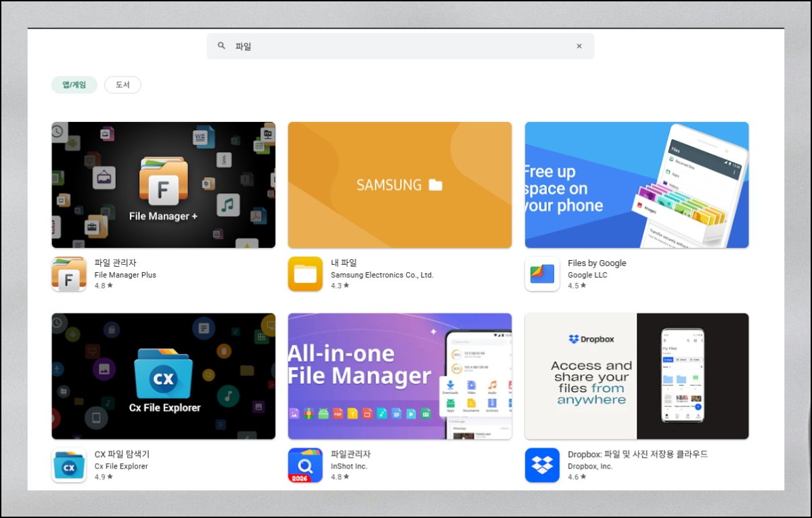812x518 pixels.
Task: Open the 파일 관리자 app title
Action: pyautogui.click(x=116, y=263)
